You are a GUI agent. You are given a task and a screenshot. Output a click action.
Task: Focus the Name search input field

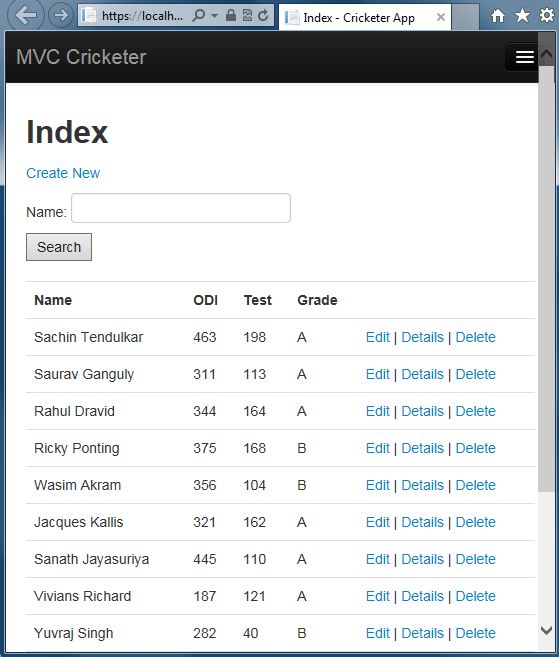tap(181, 208)
